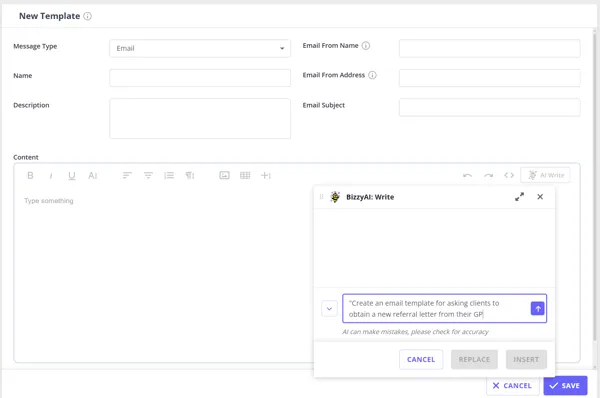Grab the BizzyAI dialog drag handle
This screenshot has height=398, width=600.
point(321,197)
